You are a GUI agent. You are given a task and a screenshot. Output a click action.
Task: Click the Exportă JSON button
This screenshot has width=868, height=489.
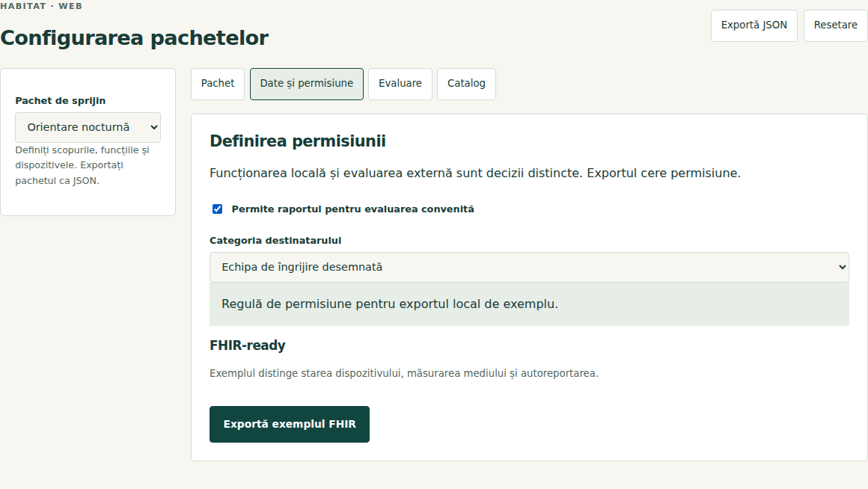(754, 25)
